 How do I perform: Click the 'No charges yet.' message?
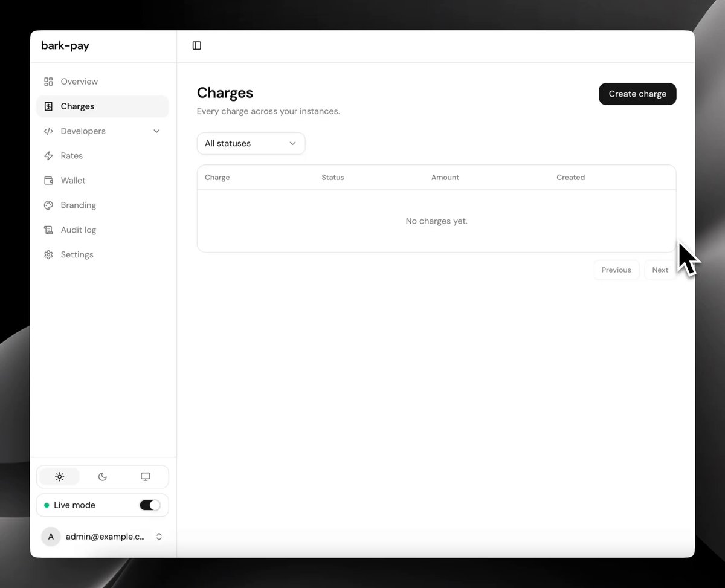[437, 221]
